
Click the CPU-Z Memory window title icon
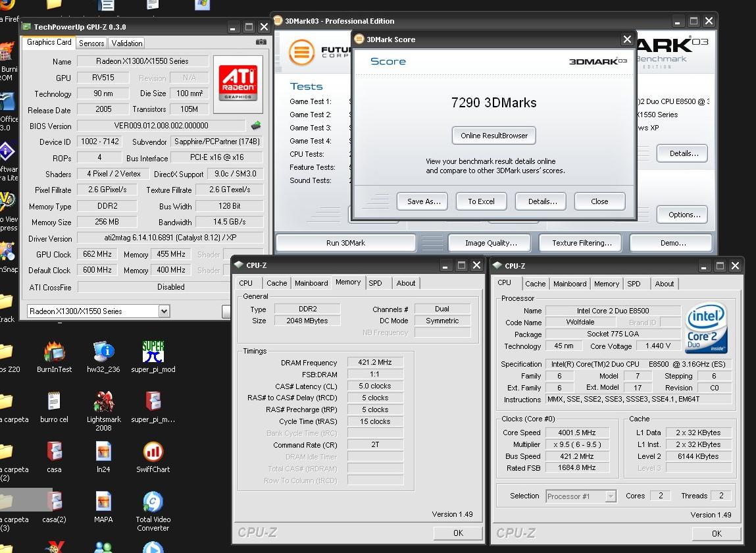tap(239, 265)
